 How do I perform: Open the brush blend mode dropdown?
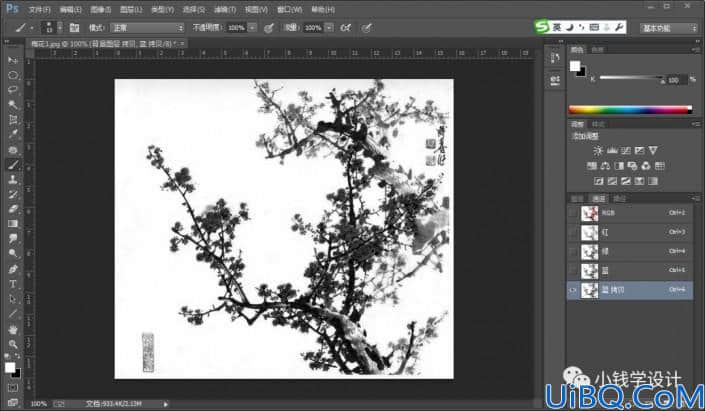coord(147,28)
